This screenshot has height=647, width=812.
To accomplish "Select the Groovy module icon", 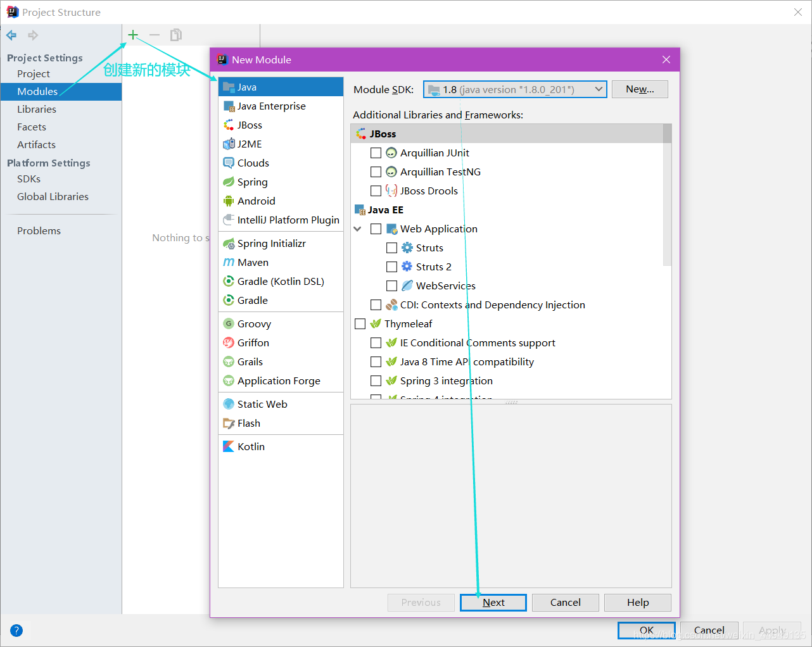I will [229, 323].
